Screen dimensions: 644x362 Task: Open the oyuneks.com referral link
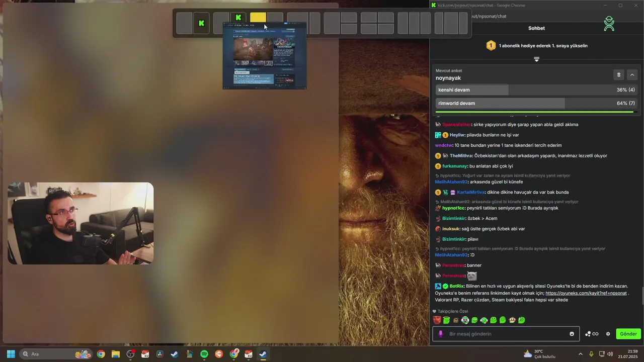click(586, 293)
